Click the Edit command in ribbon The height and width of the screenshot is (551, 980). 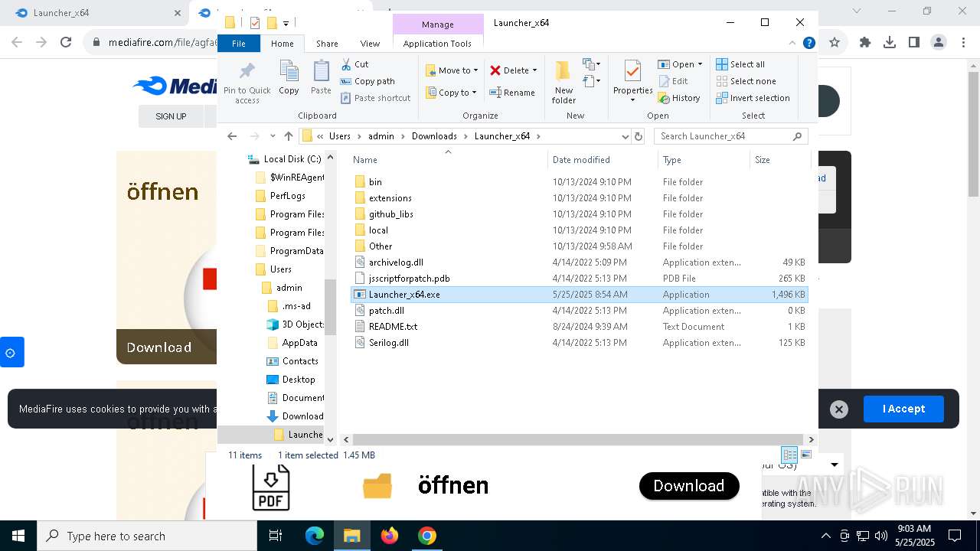click(x=673, y=81)
